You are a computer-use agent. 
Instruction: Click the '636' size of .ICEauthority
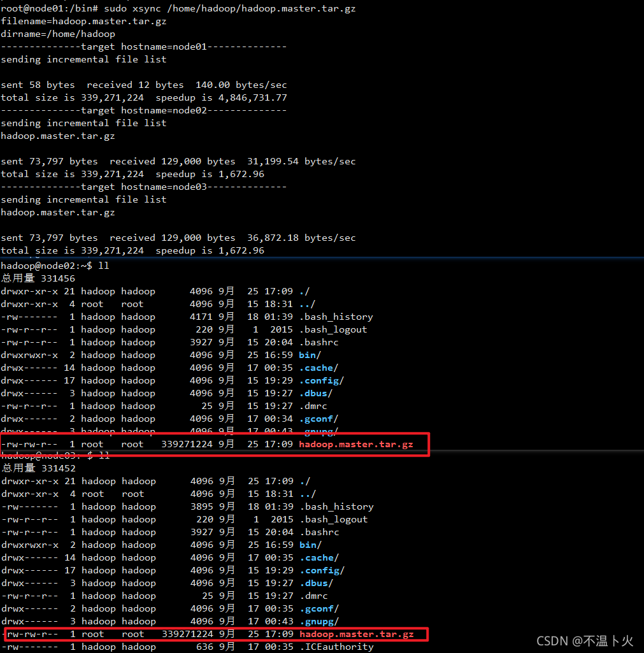pyautogui.click(x=204, y=647)
